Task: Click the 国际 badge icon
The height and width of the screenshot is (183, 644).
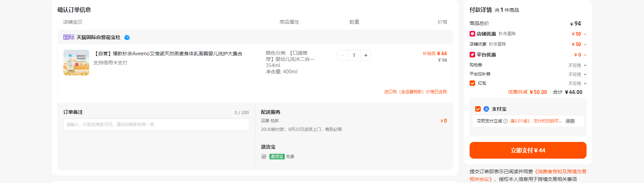Action: [x=69, y=37]
